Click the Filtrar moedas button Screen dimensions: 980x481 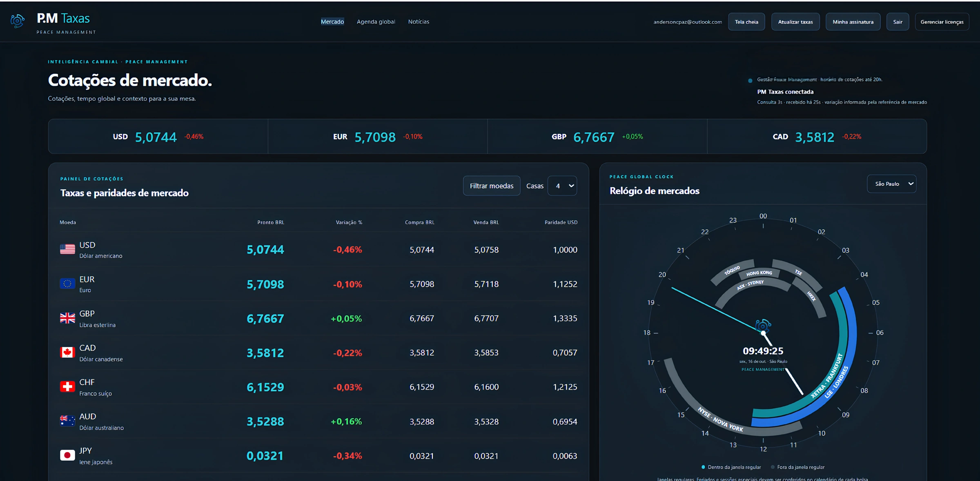(x=492, y=186)
